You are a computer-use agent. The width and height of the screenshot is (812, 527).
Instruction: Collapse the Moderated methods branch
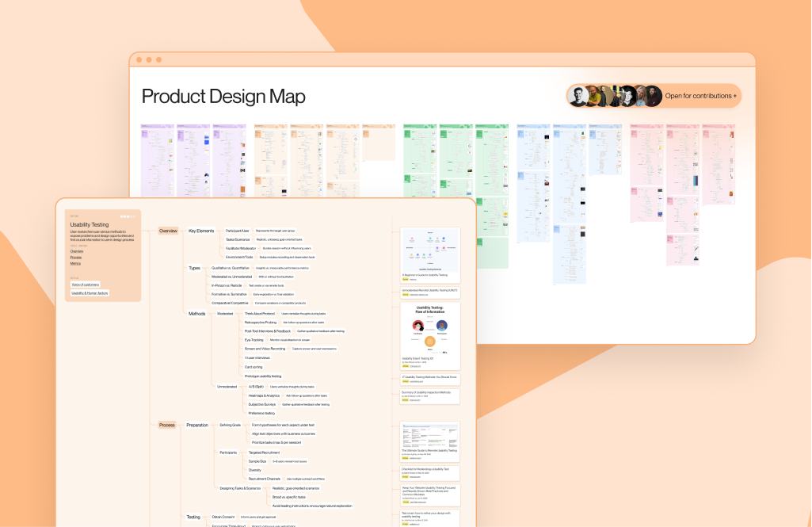click(x=226, y=313)
